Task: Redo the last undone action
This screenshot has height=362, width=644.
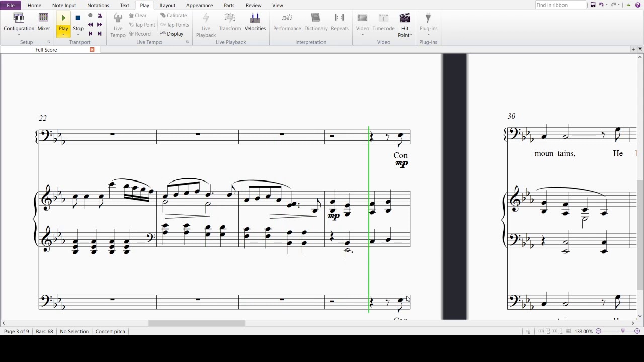Action: pos(613,5)
